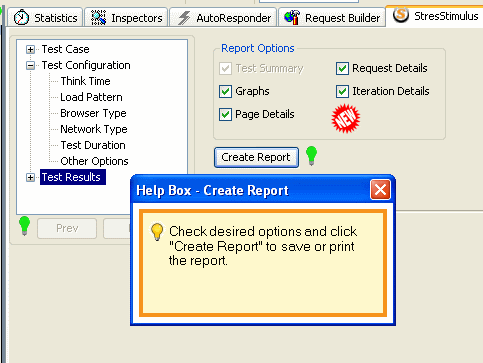Open Other Options tree item
This screenshot has width=483, height=363.
(94, 161)
